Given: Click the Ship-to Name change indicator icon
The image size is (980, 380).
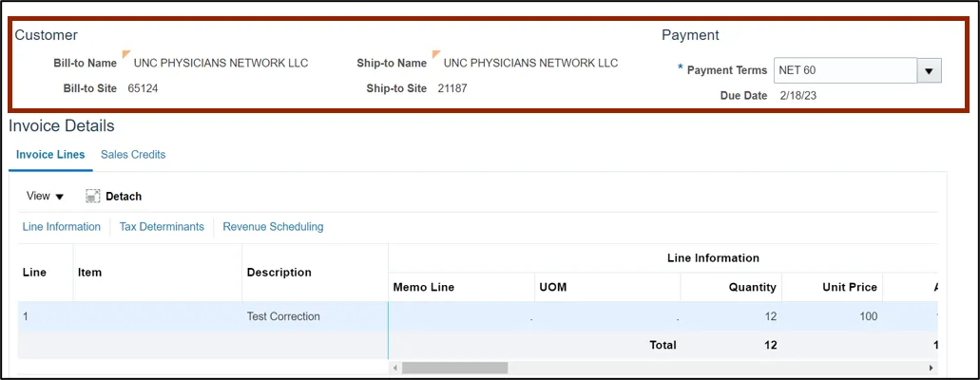Looking at the screenshot, I should pyautogui.click(x=436, y=54).
